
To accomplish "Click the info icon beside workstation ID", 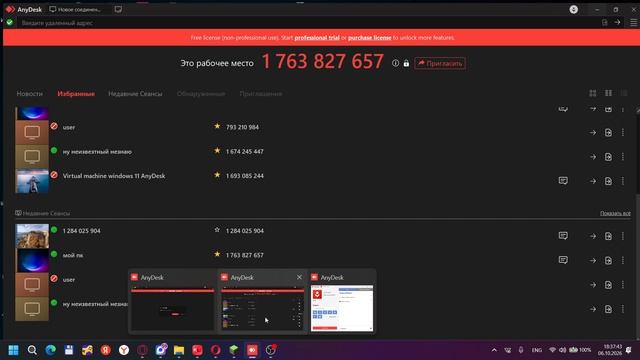I will coord(395,63).
